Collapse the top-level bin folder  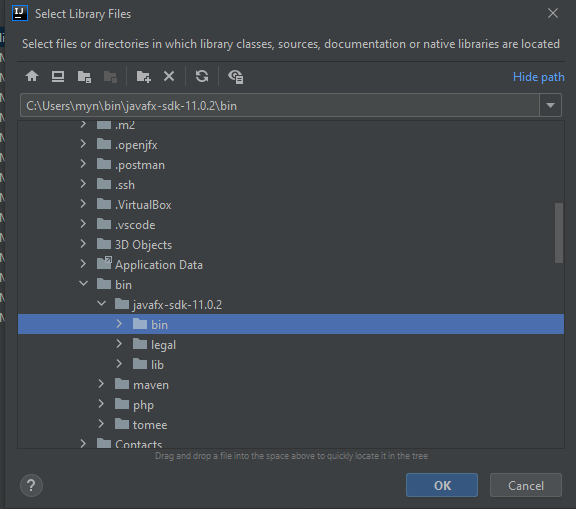pyautogui.click(x=83, y=284)
